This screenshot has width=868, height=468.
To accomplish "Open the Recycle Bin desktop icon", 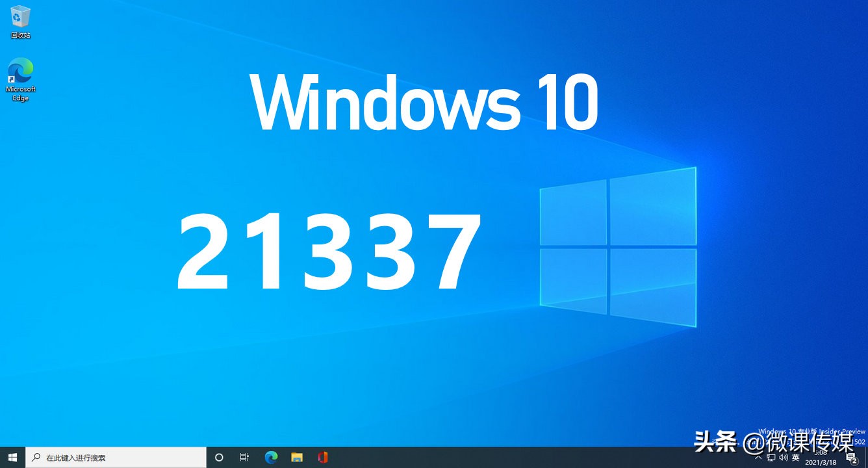I will [x=21, y=21].
